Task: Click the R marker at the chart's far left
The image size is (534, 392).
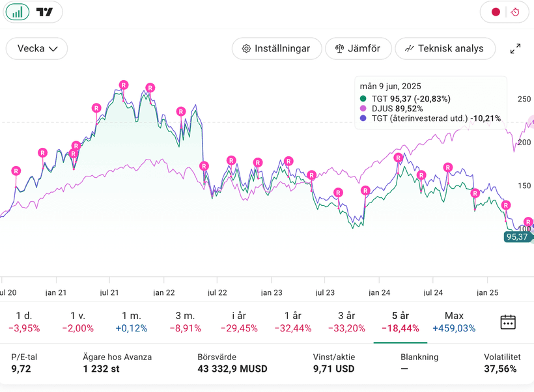Action: pyautogui.click(x=16, y=171)
